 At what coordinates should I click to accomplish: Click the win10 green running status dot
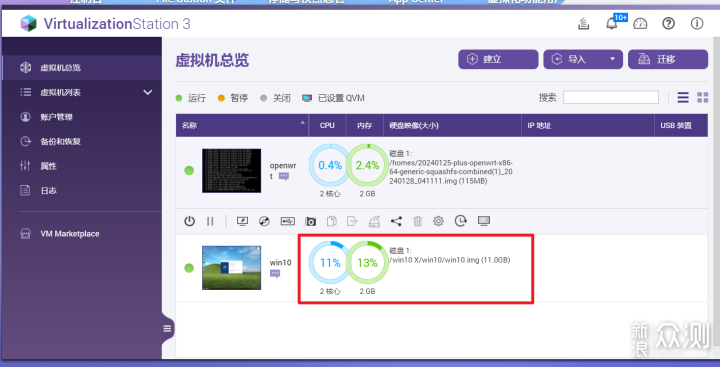click(x=189, y=268)
